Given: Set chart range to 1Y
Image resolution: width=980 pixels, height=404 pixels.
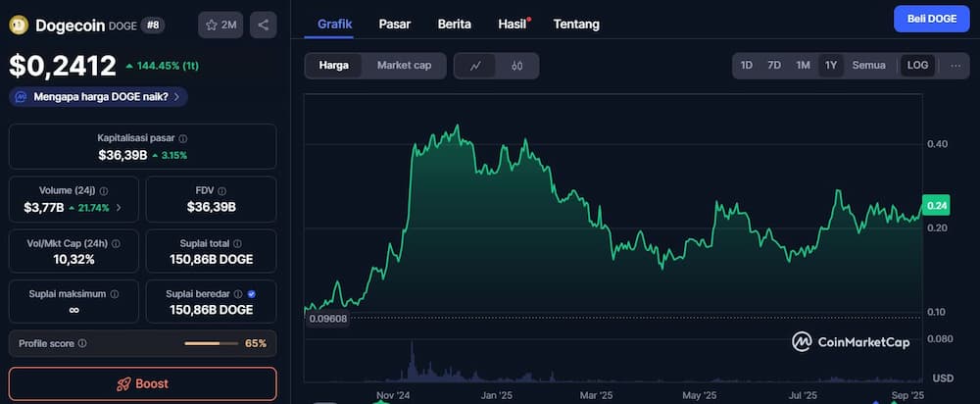Looking at the screenshot, I should 831,66.
